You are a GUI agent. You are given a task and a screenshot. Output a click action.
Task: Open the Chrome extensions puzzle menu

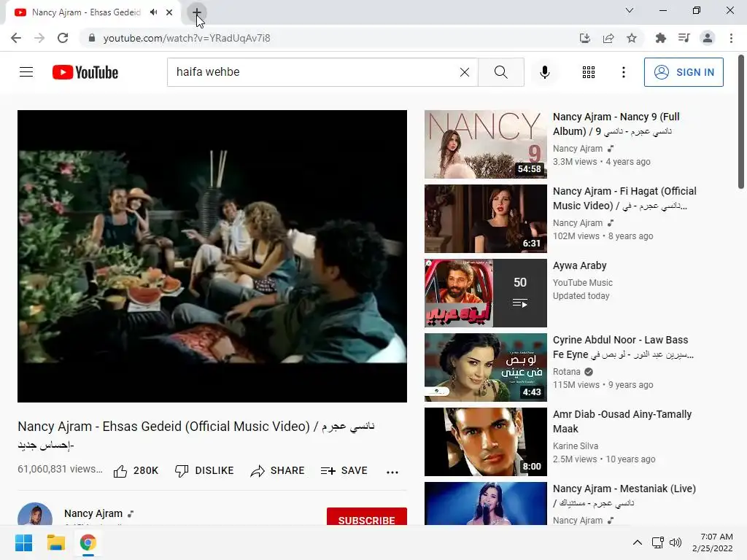click(660, 38)
